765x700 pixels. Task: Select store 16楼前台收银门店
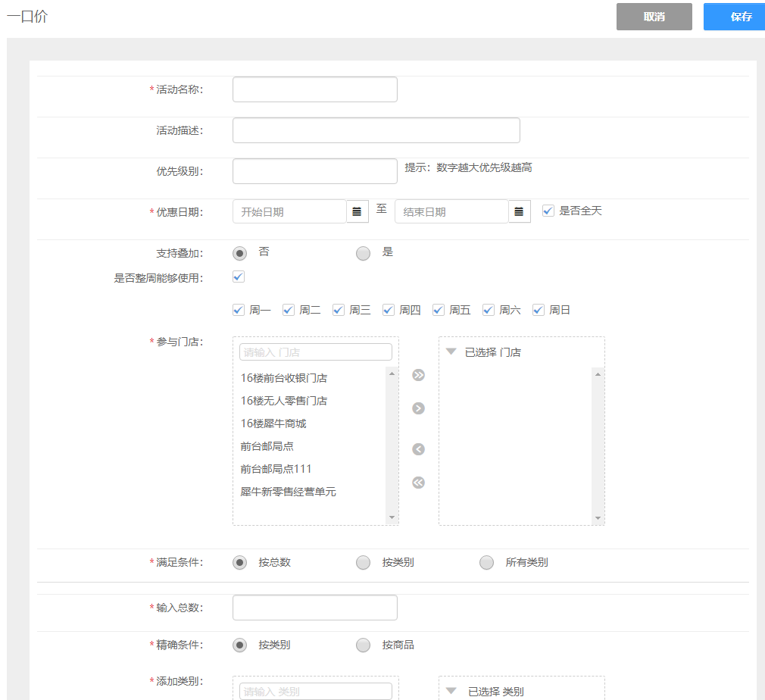click(284, 378)
